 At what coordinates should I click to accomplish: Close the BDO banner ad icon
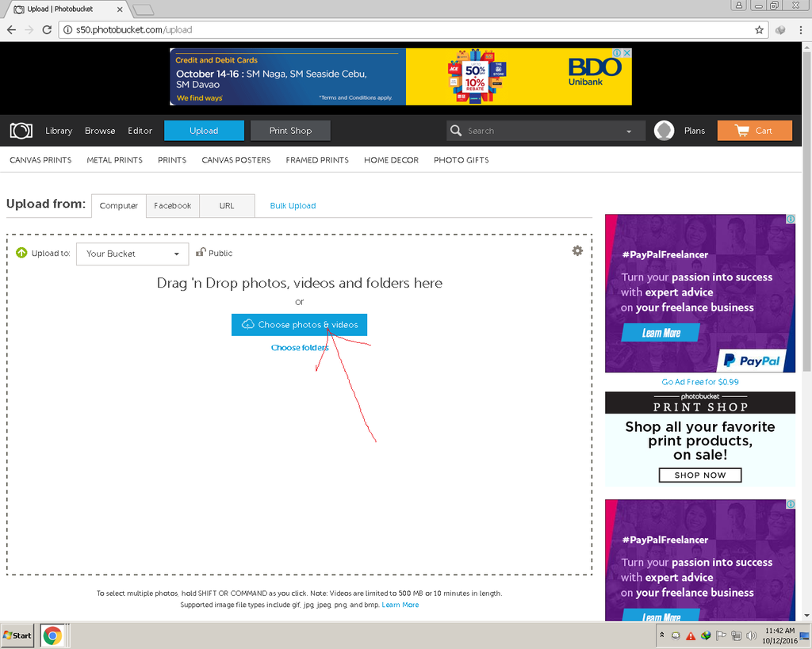click(x=626, y=54)
